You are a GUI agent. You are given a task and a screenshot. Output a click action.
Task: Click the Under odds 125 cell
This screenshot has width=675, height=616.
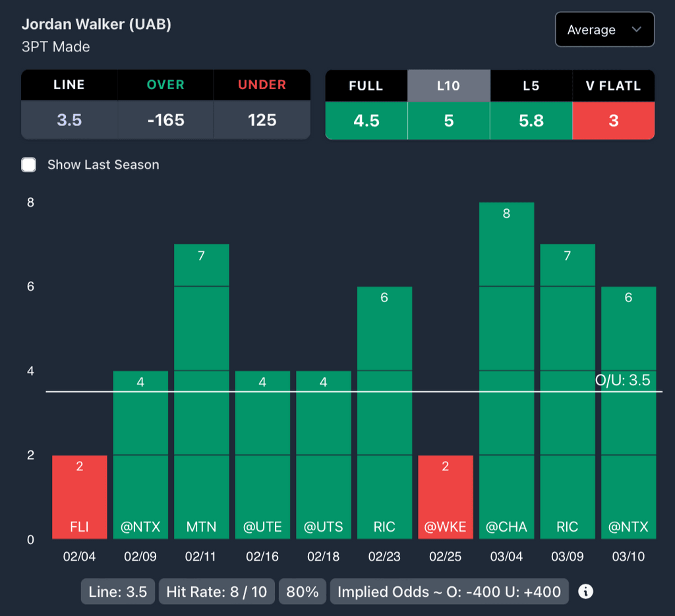pos(262,120)
